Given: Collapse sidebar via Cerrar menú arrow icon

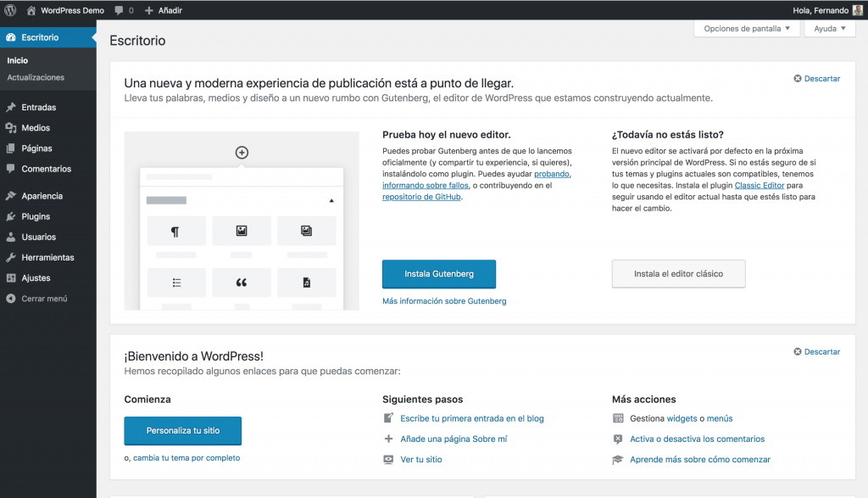Looking at the screenshot, I should [10, 298].
